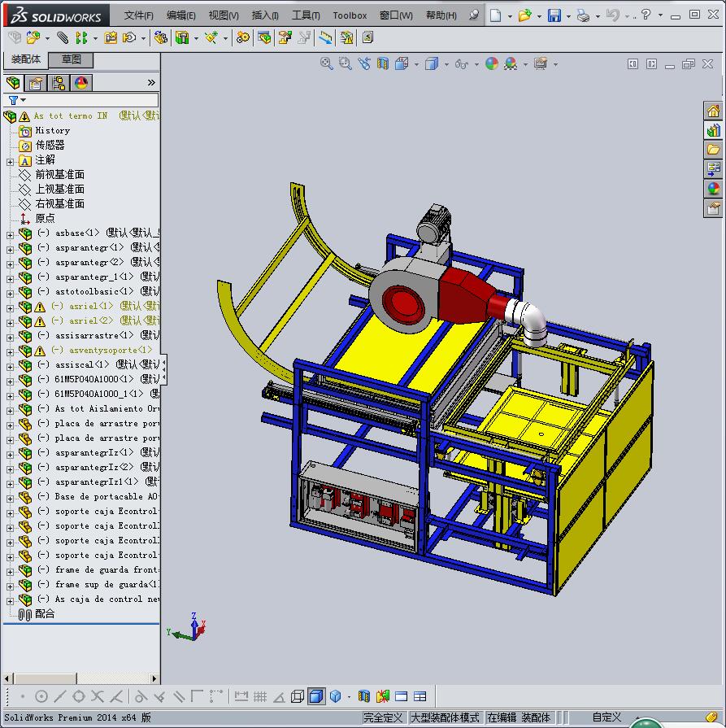Image resolution: width=726 pixels, height=728 pixels.
Task: Click the Save disk icon
Action: click(554, 15)
